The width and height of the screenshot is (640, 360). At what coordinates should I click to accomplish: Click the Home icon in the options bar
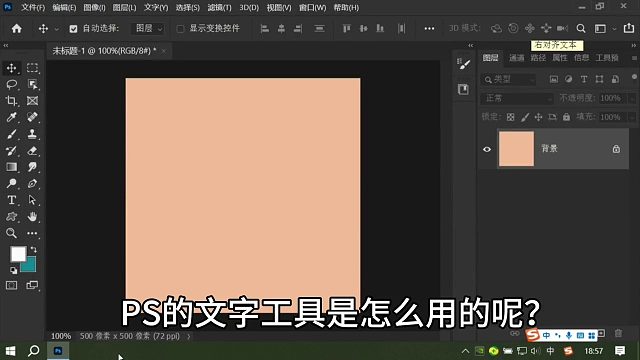(x=17, y=28)
